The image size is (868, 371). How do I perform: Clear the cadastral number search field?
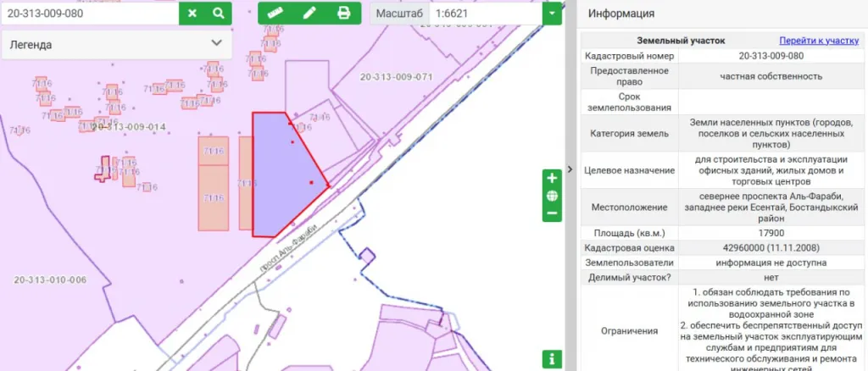click(x=192, y=13)
